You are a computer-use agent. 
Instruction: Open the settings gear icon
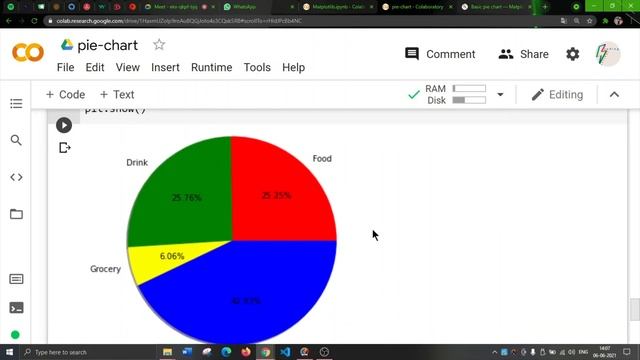573,54
